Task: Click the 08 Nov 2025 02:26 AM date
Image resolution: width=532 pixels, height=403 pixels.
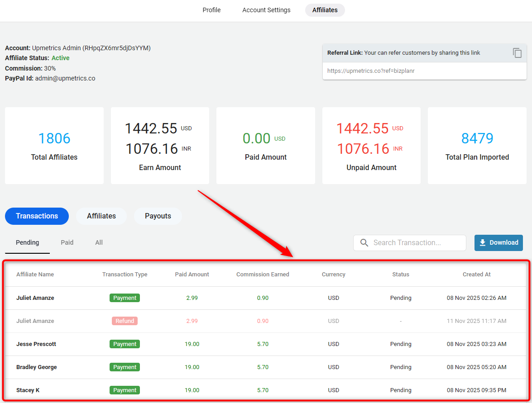Action: (x=476, y=298)
